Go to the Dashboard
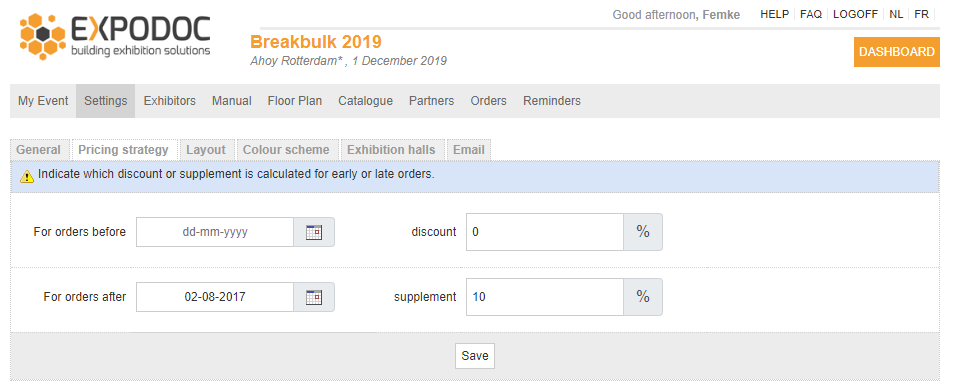955x384 pixels. click(897, 52)
